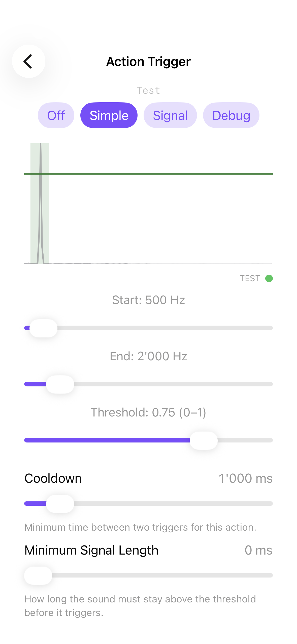Tap the End: 2'000 Hz label
Screen dimensions: 297x644
[x=148, y=356]
